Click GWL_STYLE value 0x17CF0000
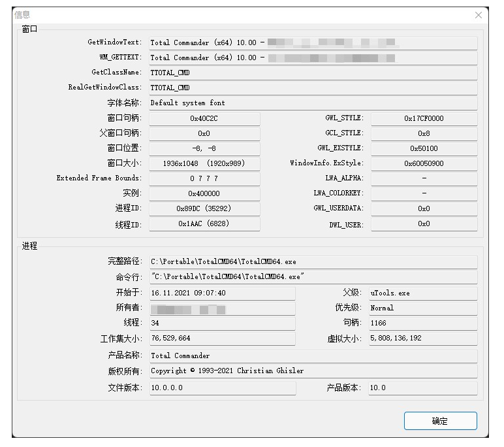This screenshot has width=504, height=447. click(x=424, y=118)
